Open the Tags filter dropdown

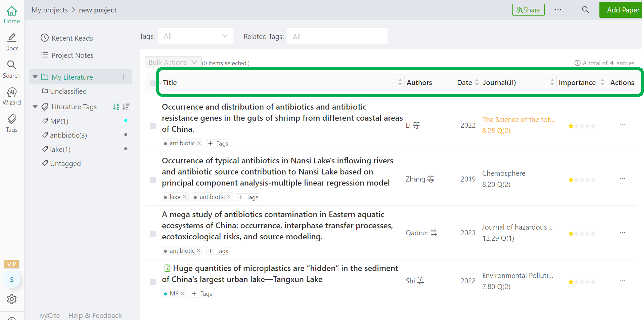pyautogui.click(x=195, y=36)
